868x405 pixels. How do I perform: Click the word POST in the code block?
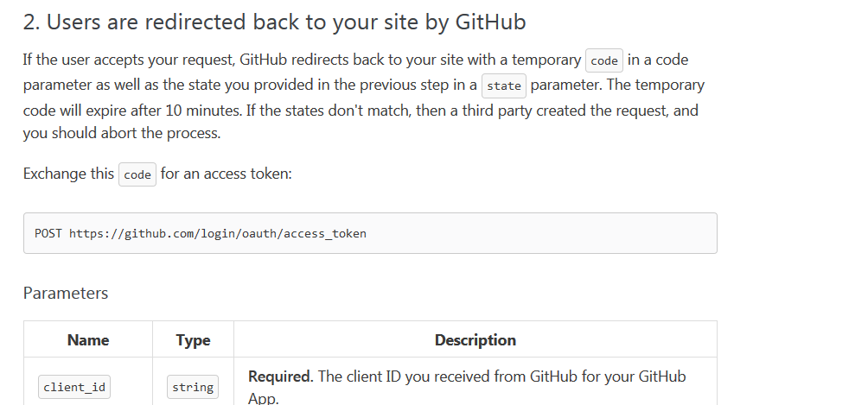point(48,233)
